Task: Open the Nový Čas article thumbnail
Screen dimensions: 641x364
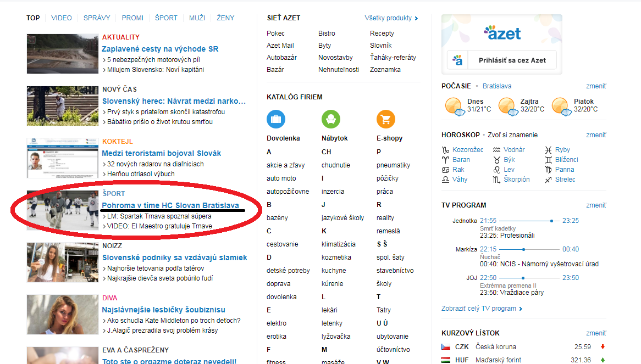Action: coord(63,106)
